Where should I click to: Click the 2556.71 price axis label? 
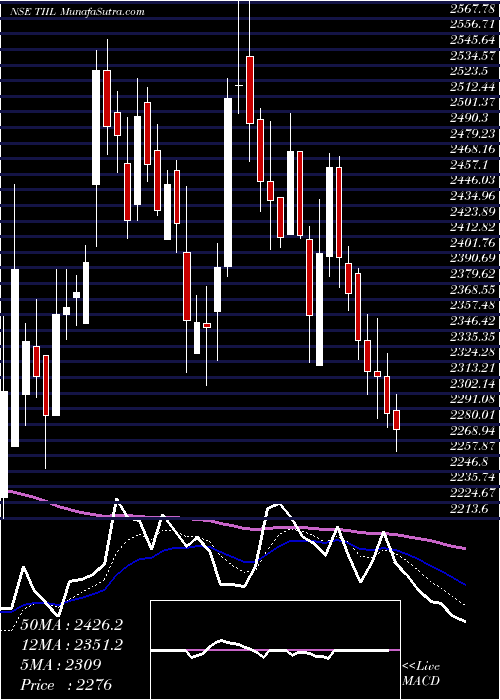coord(474,25)
